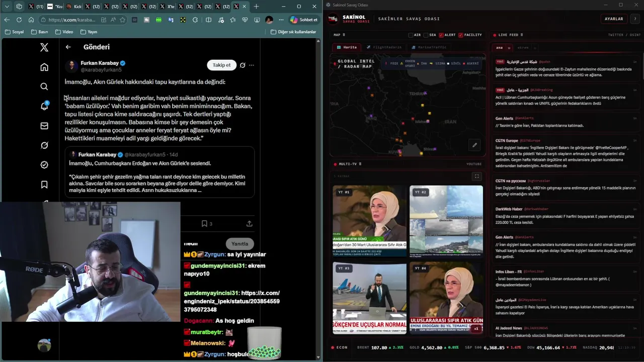Viewport: 644px width, 362px height.
Task: Open the X search (magnifier) icon
Action: point(44,86)
